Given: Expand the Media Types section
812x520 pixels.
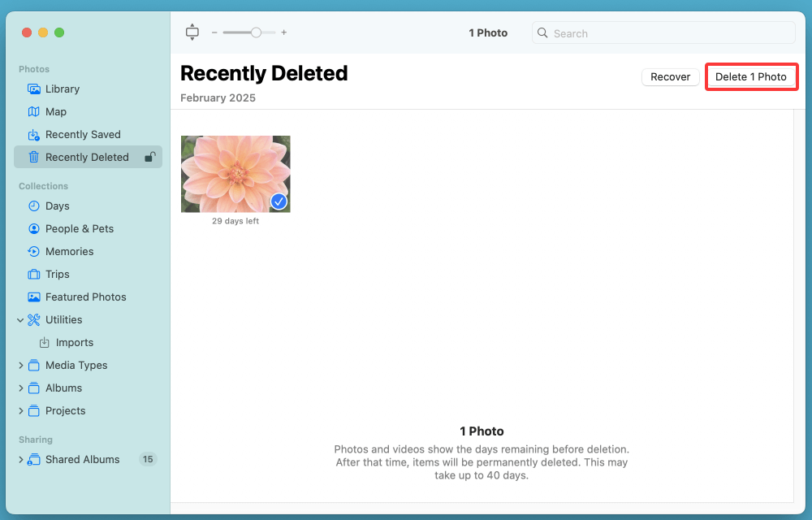Looking at the screenshot, I should pyautogui.click(x=20, y=365).
